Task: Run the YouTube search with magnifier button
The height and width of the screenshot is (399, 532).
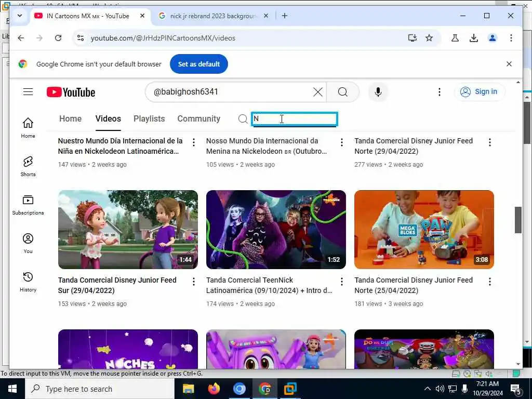Action: (343, 92)
